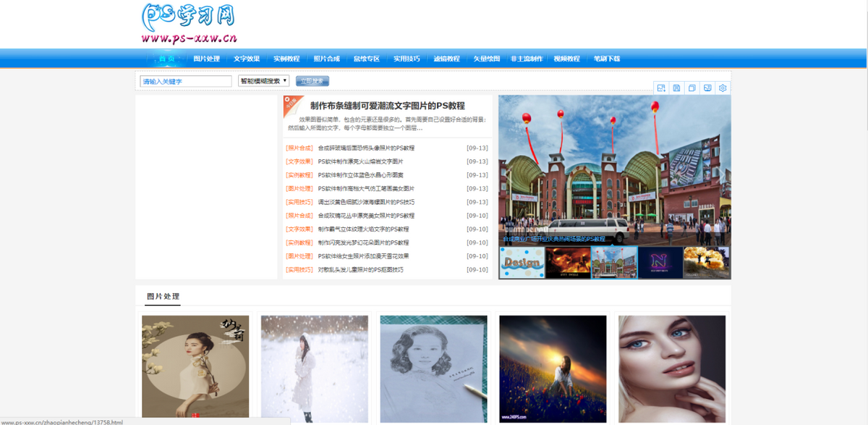Open article PS软件制作高档大气仿工笔画美女图片
The image size is (868, 425).
[x=366, y=188]
